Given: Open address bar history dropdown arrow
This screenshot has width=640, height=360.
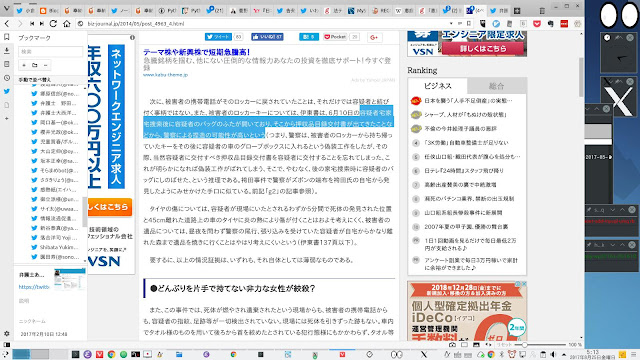Looking at the screenshot, I should [451, 24].
